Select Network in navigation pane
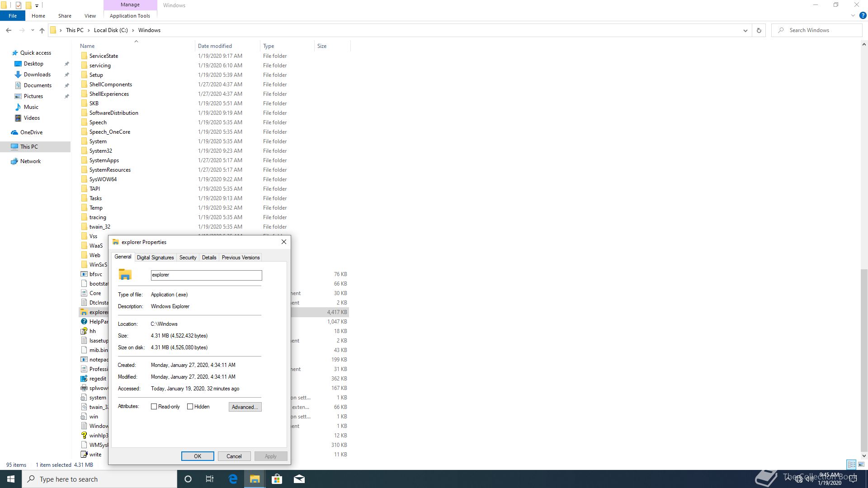The height and width of the screenshot is (488, 868). 30,161
